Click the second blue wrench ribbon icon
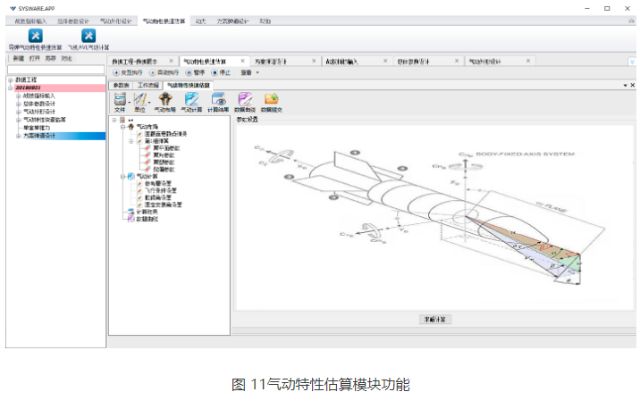 coord(89,35)
